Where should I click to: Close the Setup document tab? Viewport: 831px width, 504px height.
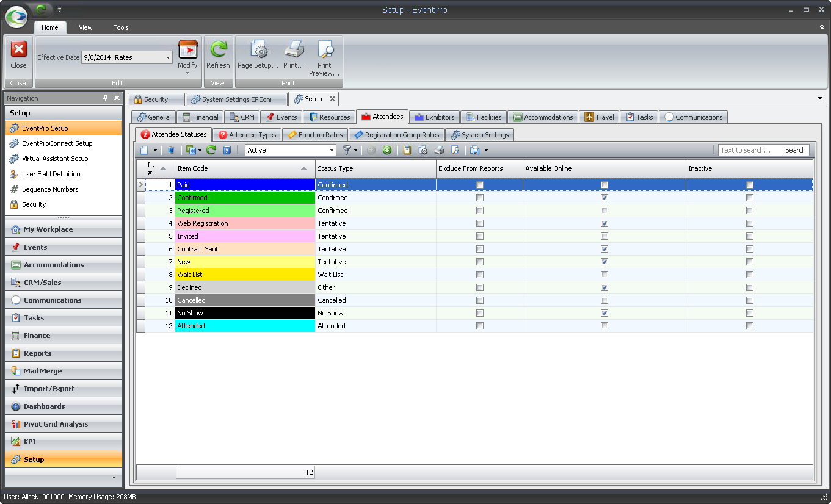pos(332,99)
